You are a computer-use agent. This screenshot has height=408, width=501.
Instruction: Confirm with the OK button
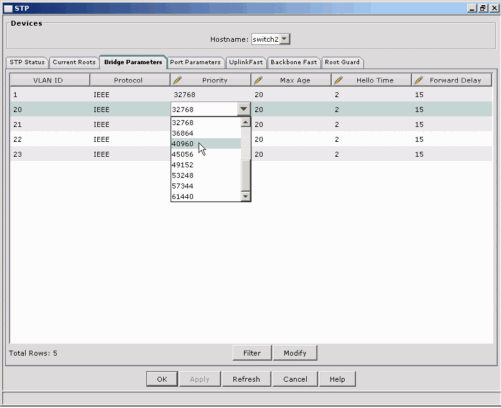(x=162, y=379)
